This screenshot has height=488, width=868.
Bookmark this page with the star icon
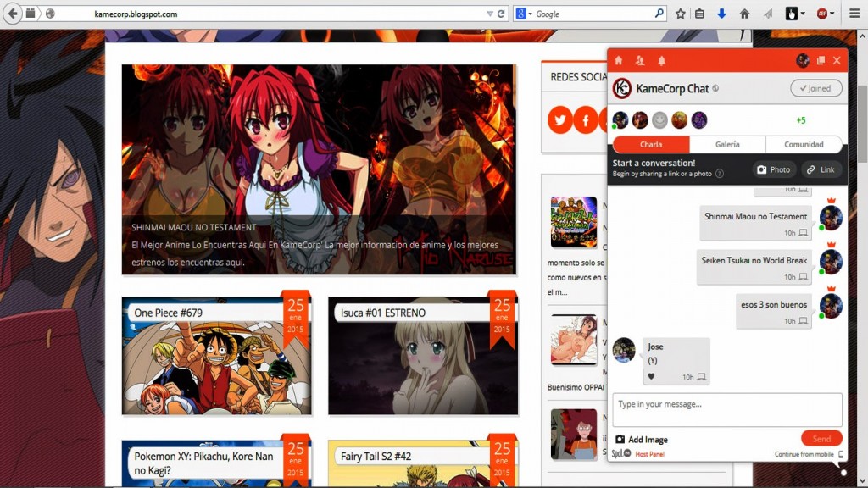pos(681,14)
